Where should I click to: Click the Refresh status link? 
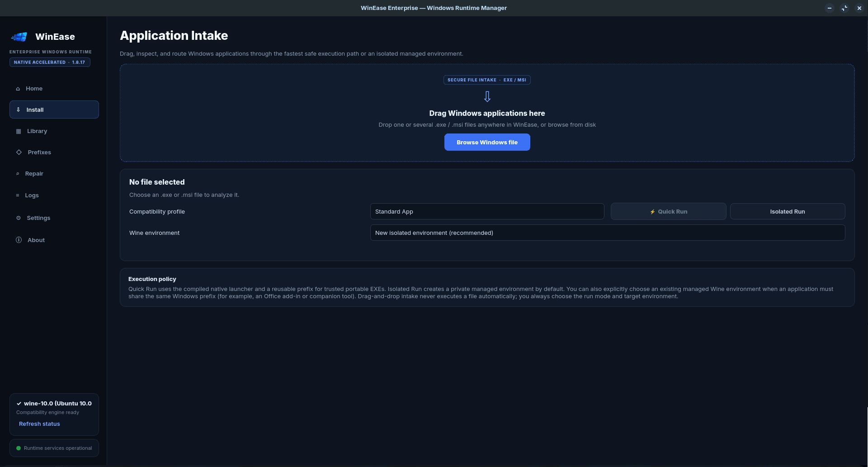(39, 424)
